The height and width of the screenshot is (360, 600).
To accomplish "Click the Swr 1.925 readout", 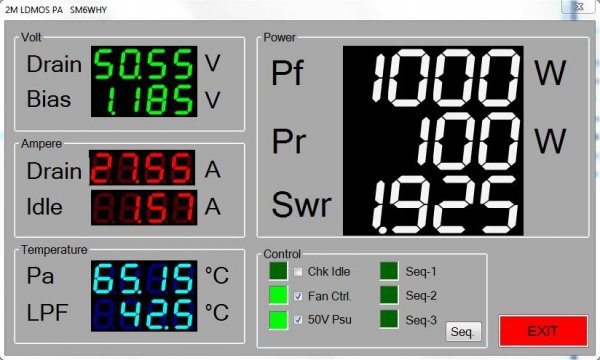I will click(433, 205).
